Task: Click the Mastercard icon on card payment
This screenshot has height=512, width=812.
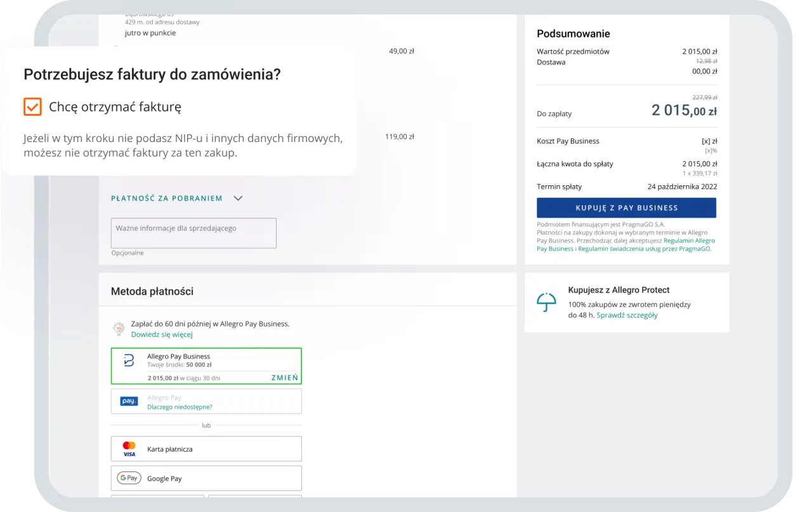Action: pos(129,444)
